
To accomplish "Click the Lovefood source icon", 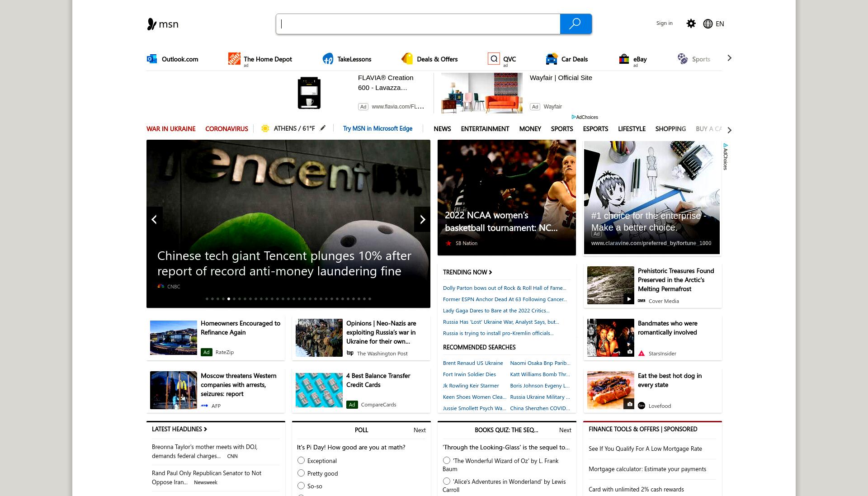I will pyautogui.click(x=642, y=406).
